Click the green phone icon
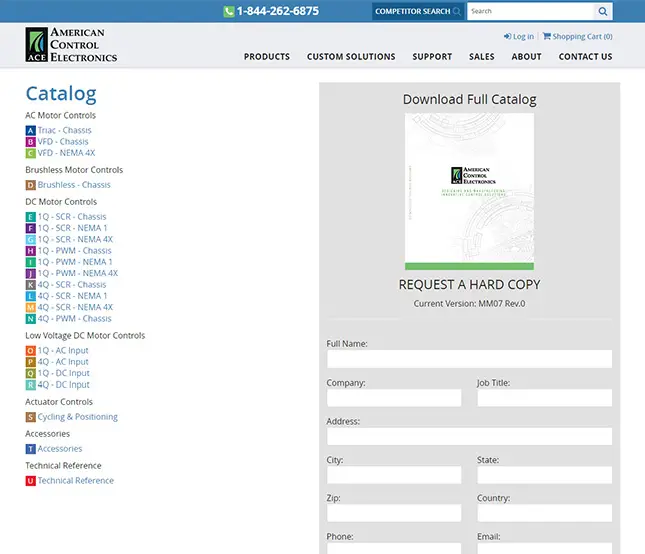This screenshot has width=645, height=554. (229, 11)
